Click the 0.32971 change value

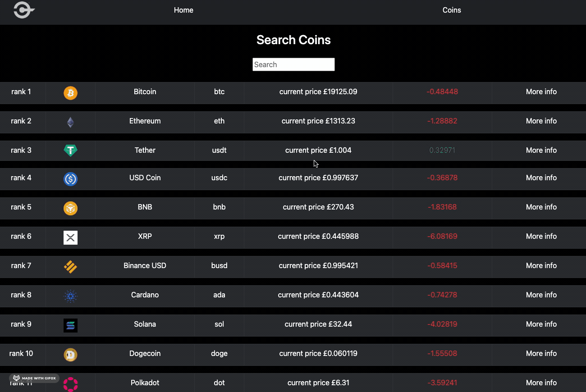click(x=442, y=150)
